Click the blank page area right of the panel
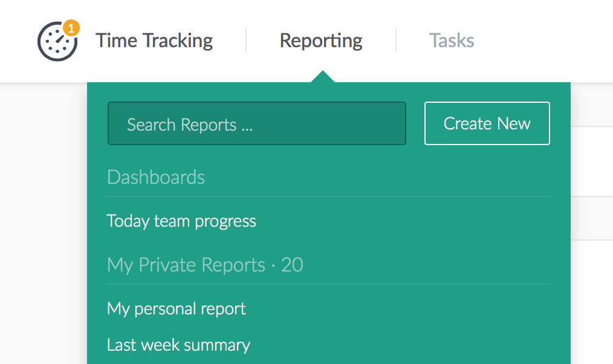 591,290
